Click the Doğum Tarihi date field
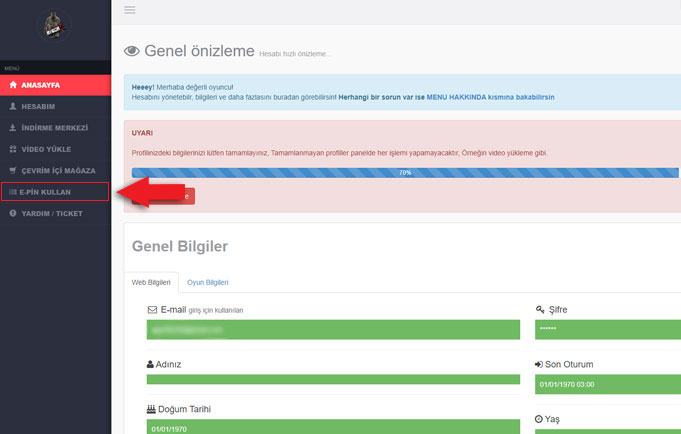This screenshot has height=434, width=681. 333,427
